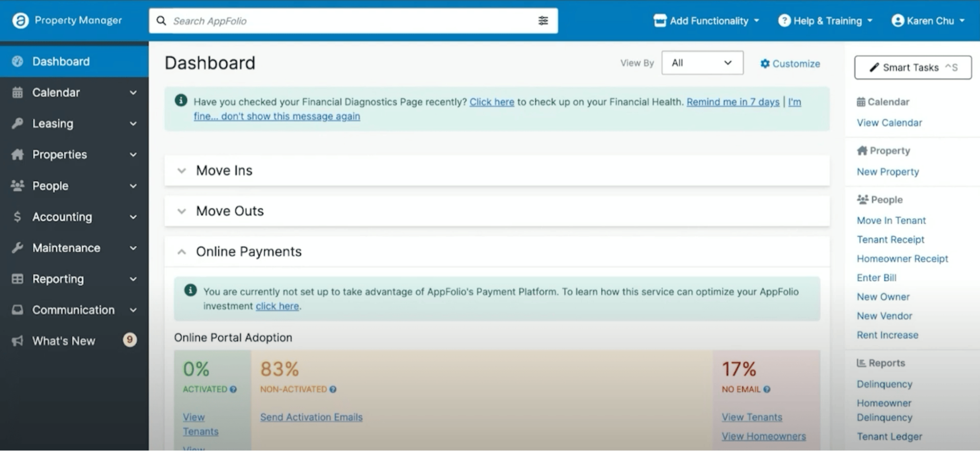Viewport: 980px width, 451px height.
Task: Click the No Email help tooltip icon
Action: tap(766, 389)
